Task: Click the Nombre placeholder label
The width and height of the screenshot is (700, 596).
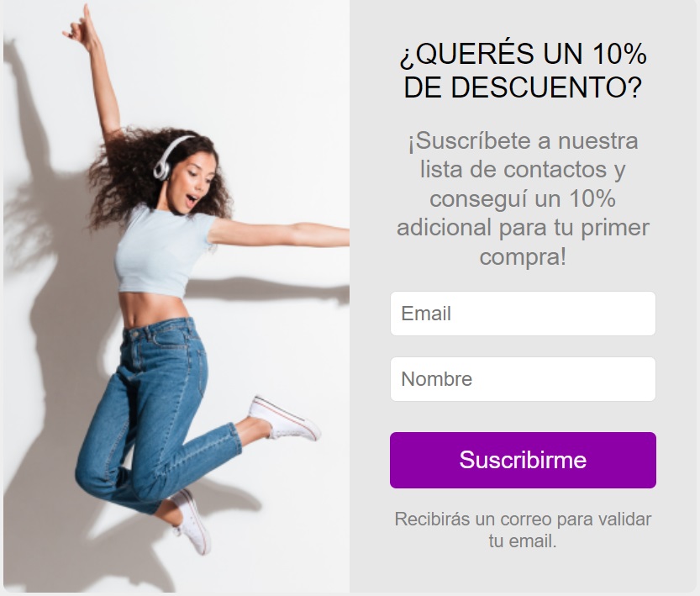Action: point(437,379)
